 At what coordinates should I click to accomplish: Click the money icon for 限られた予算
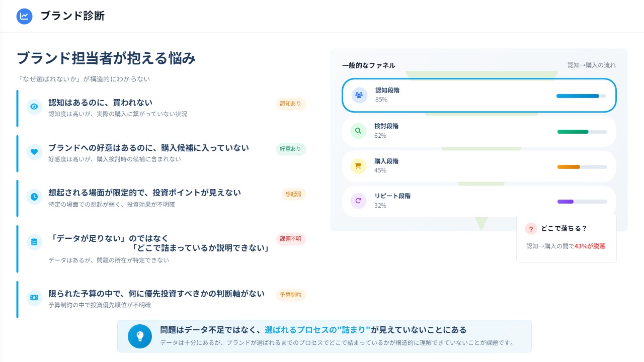coord(34,298)
